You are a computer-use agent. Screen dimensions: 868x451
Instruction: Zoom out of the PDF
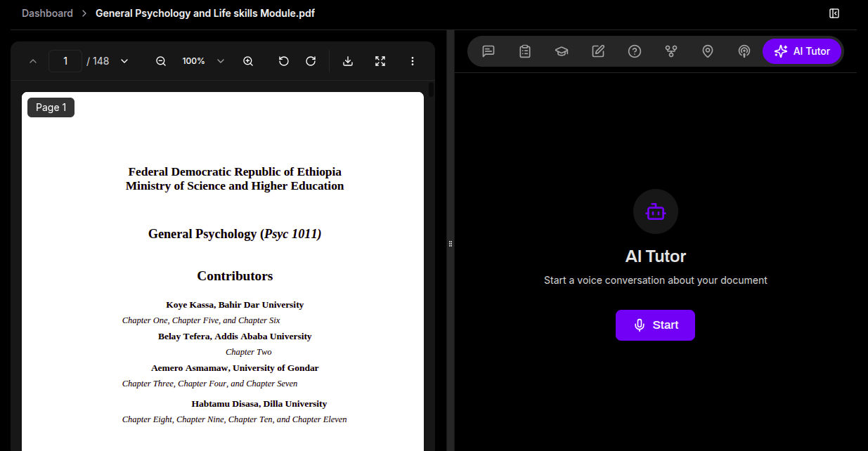tap(161, 61)
